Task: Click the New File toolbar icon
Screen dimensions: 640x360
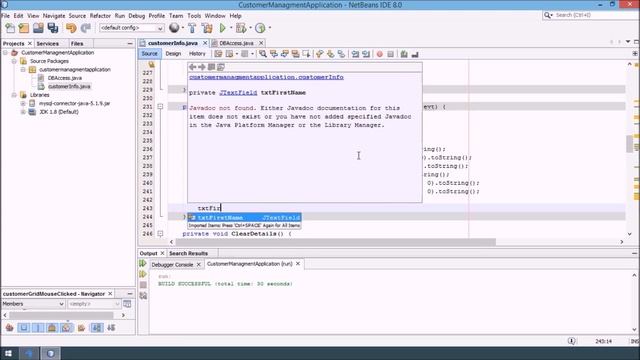Action: 10,28
